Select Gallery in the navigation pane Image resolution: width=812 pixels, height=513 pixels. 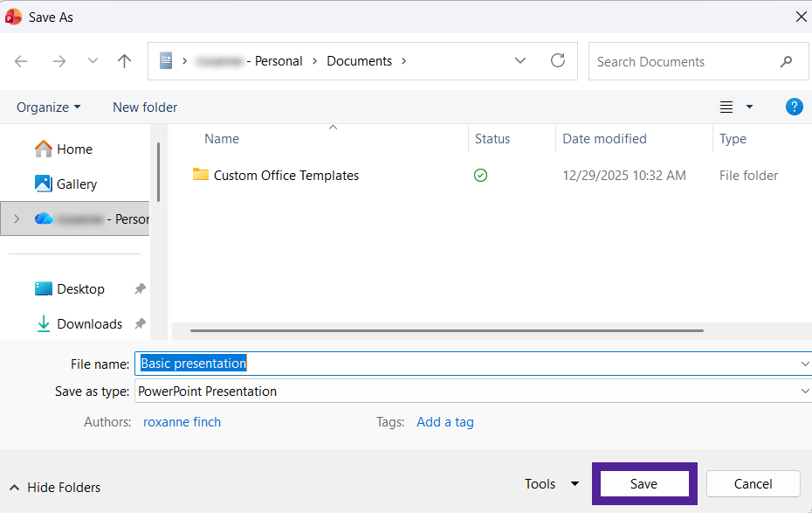pyautogui.click(x=76, y=184)
